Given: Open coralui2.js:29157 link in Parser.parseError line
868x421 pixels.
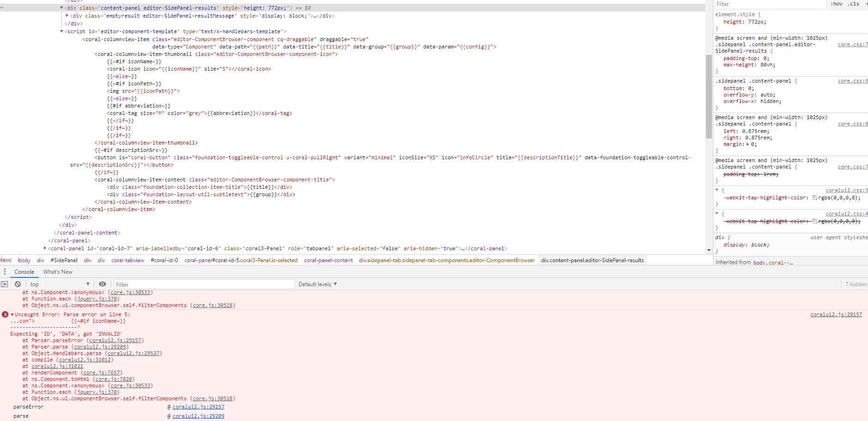Looking at the screenshot, I should tap(115, 341).
